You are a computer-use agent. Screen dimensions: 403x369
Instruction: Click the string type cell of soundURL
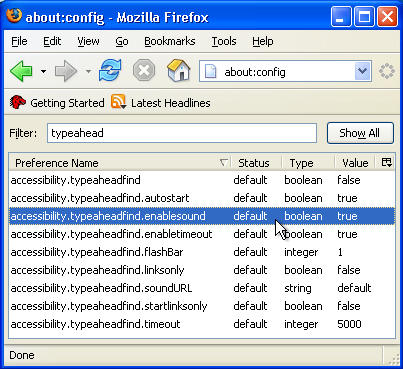(x=298, y=288)
